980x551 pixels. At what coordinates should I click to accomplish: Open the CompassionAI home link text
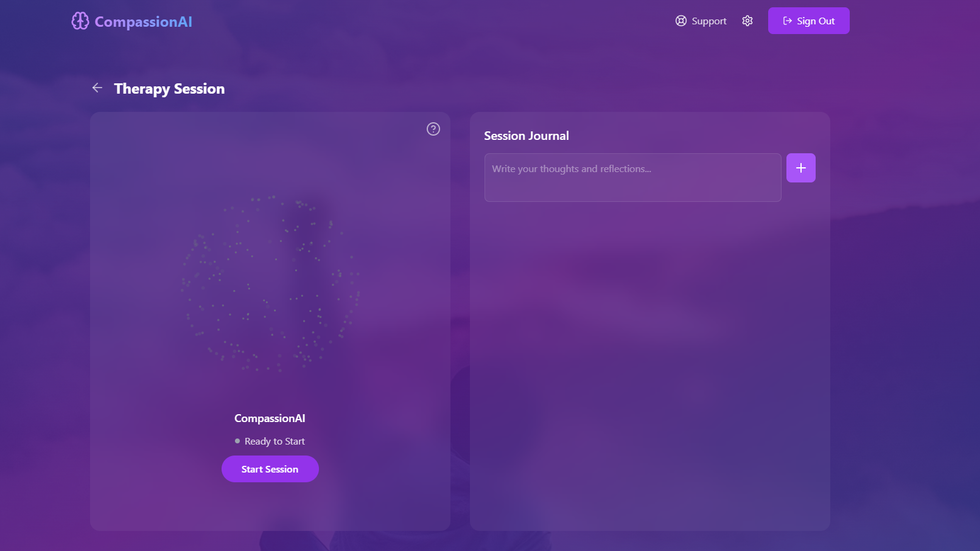pos(144,22)
